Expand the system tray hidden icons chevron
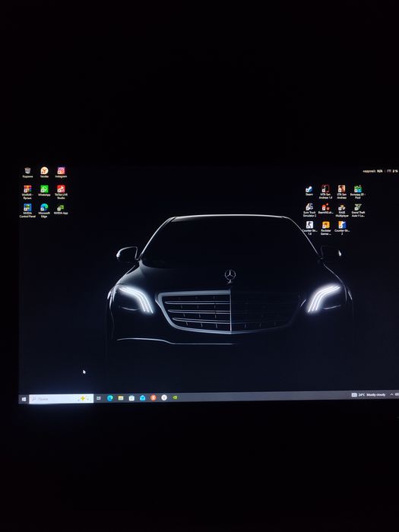 (x=391, y=394)
